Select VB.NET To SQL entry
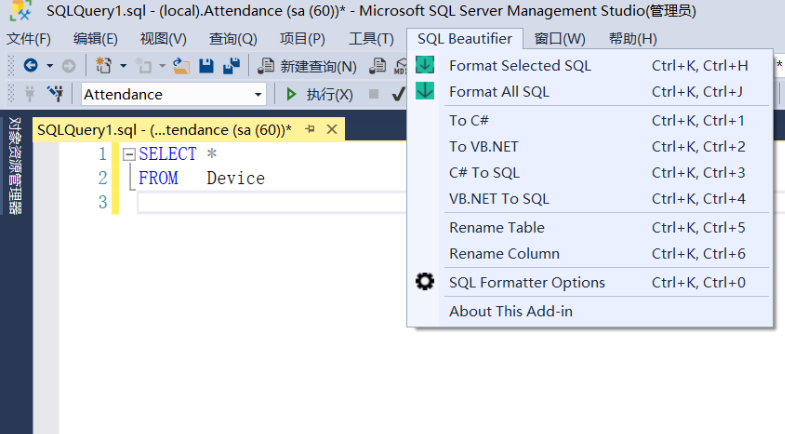The width and height of the screenshot is (785, 434). [x=590, y=199]
